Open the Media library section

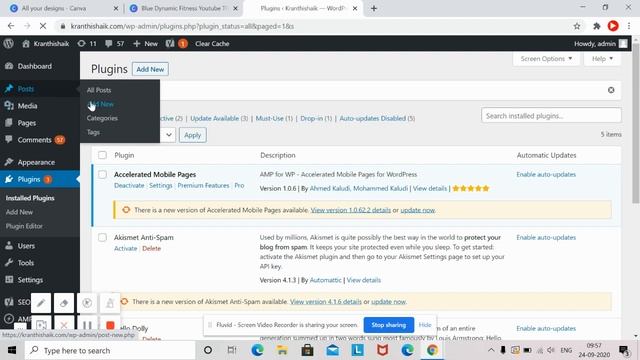click(x=27, y=106)
